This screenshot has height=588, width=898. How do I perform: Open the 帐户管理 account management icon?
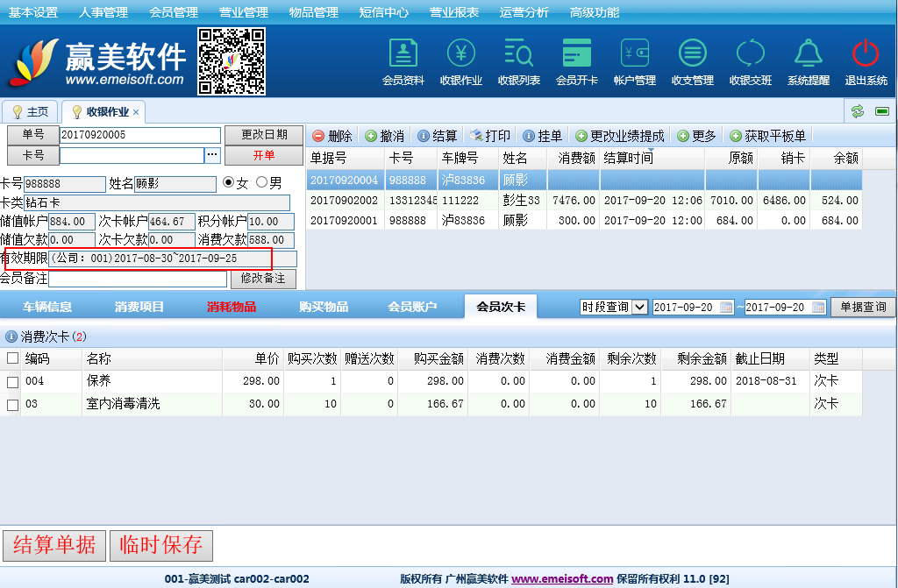click(635, 55)
